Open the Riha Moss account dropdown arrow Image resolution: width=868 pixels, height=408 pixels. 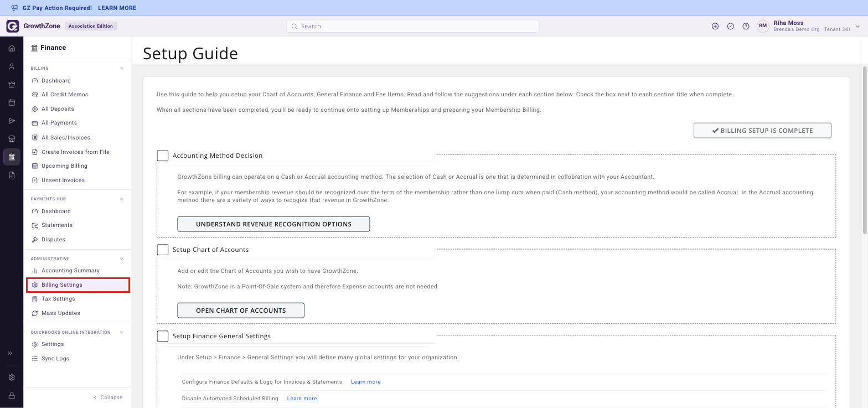point(857,26)
